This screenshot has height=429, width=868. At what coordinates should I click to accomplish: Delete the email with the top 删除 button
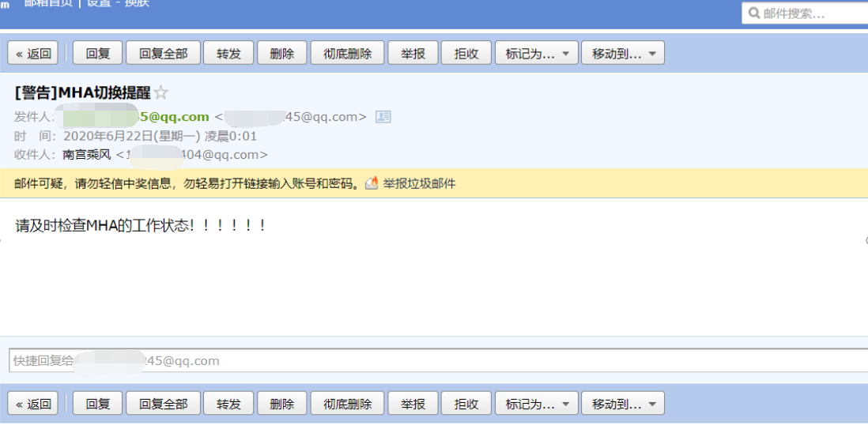point(281,53)
